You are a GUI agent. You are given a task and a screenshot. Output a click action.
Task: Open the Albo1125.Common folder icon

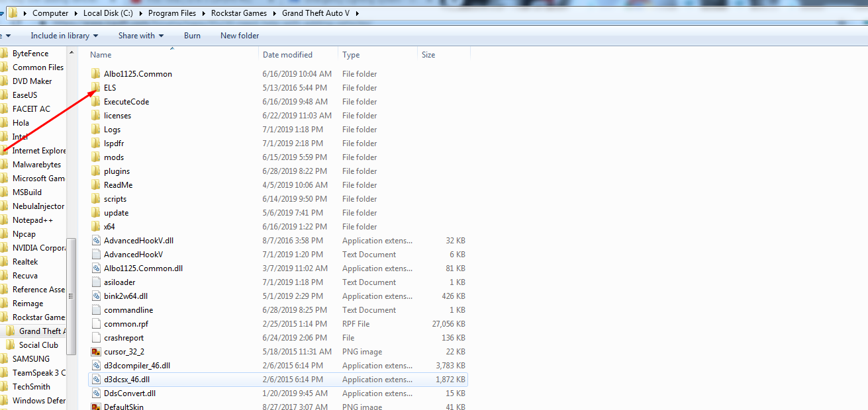96,74
